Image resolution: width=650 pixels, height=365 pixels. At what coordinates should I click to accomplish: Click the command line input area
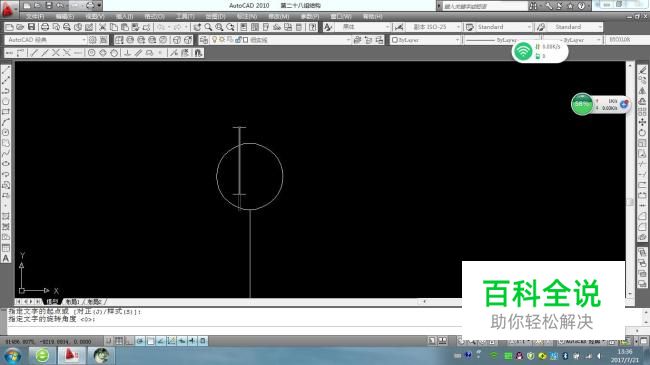[x=234, y=330]
